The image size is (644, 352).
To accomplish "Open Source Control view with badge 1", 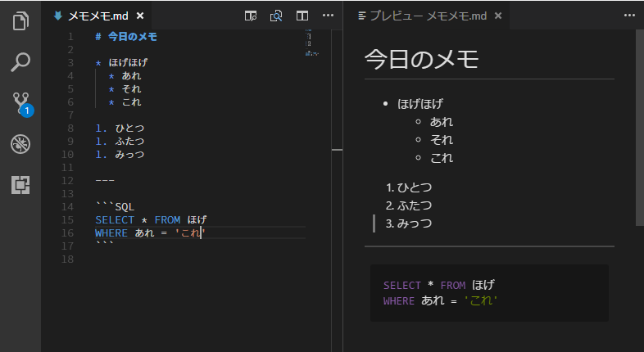I will [22, 104].
